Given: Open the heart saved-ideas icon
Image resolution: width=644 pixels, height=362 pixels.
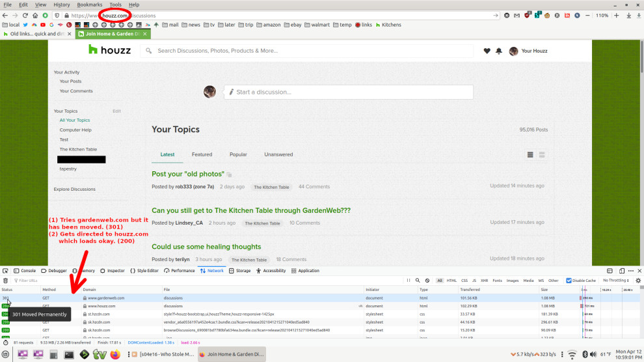Looking at the screenshot, I should (x=487, y=51).
